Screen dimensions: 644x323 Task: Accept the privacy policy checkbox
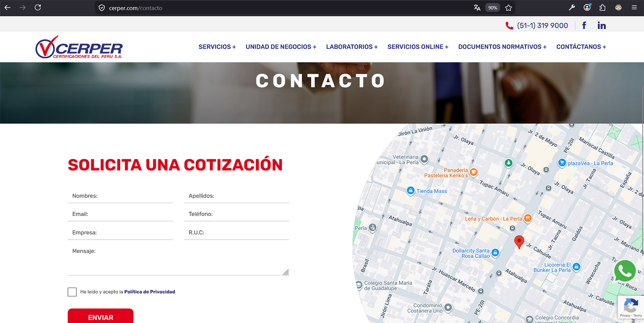click(72, 292)
